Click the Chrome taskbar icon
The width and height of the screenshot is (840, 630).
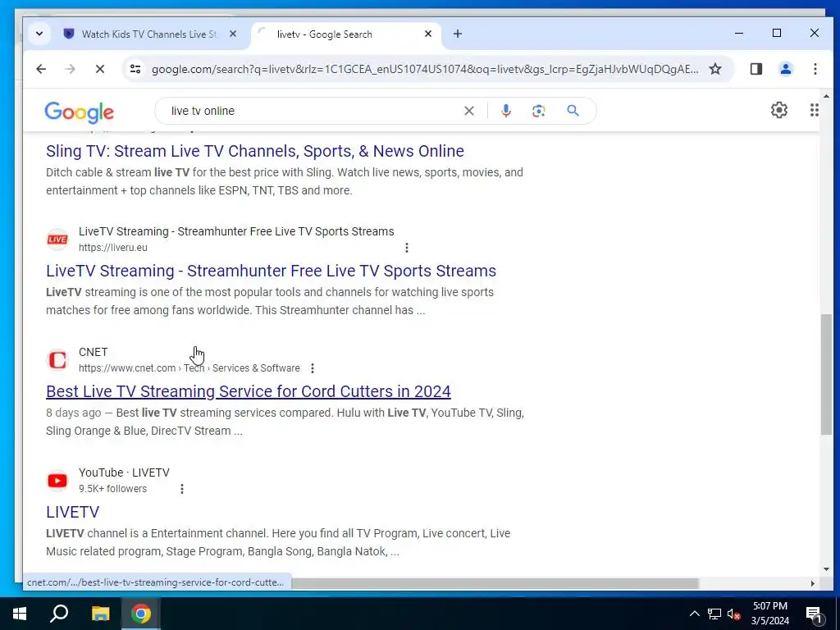click(141, 614)
